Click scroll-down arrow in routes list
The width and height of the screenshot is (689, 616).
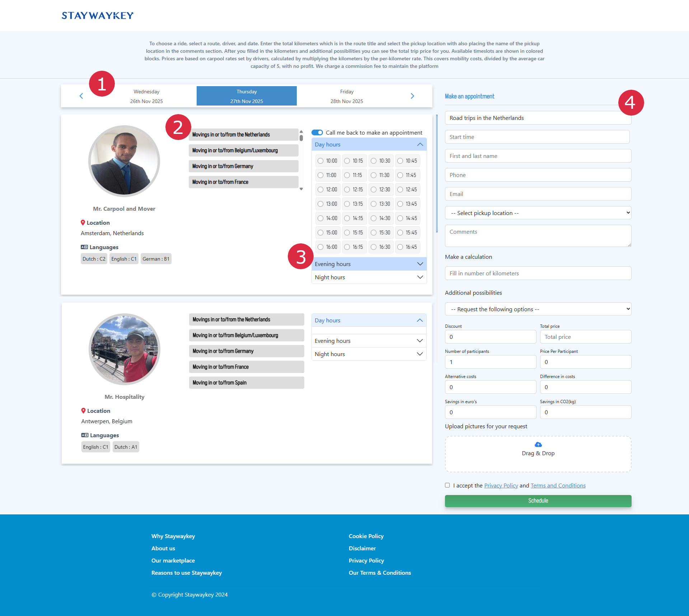(x=301, y=189)
